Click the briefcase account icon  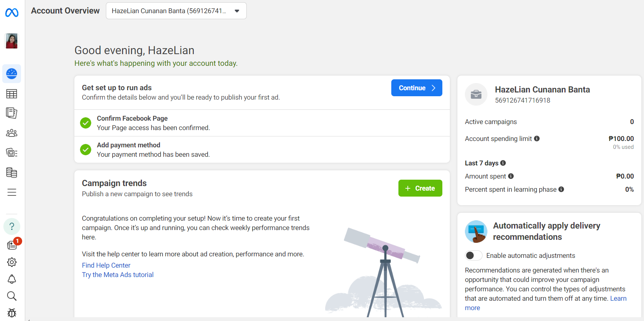coord(476,94)
